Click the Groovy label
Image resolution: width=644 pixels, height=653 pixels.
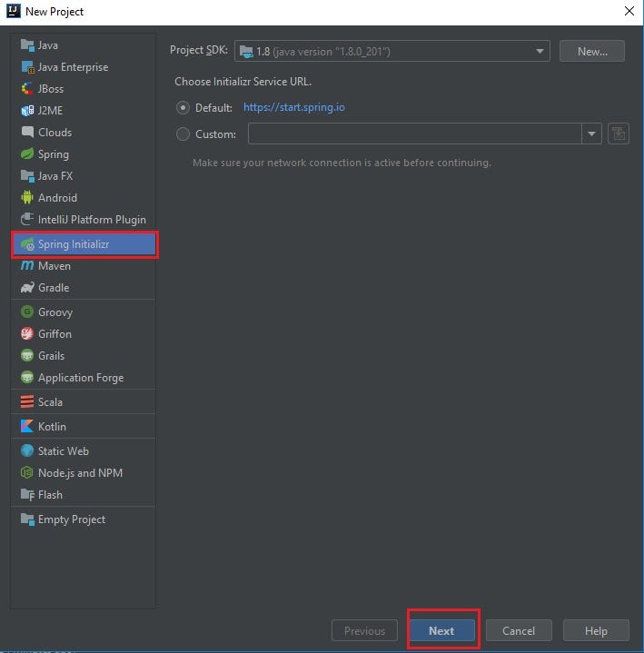tap(55, 312)
